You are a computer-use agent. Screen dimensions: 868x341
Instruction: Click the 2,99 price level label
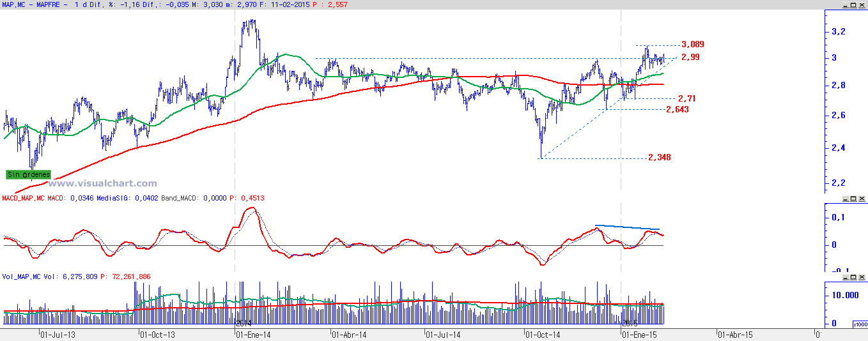pyautogui.click(x=690, y=57)
